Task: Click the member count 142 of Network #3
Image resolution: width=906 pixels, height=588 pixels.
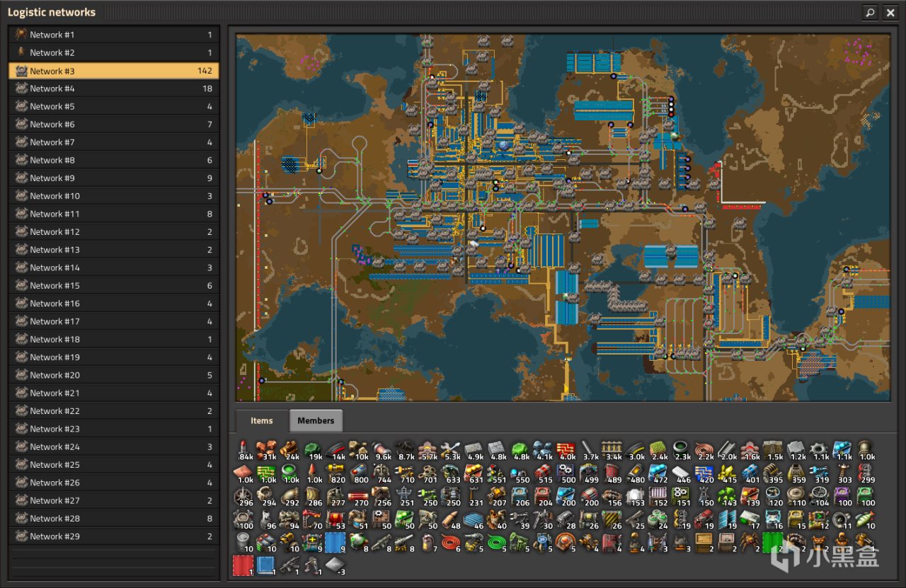Action: (x=205, y=71)
